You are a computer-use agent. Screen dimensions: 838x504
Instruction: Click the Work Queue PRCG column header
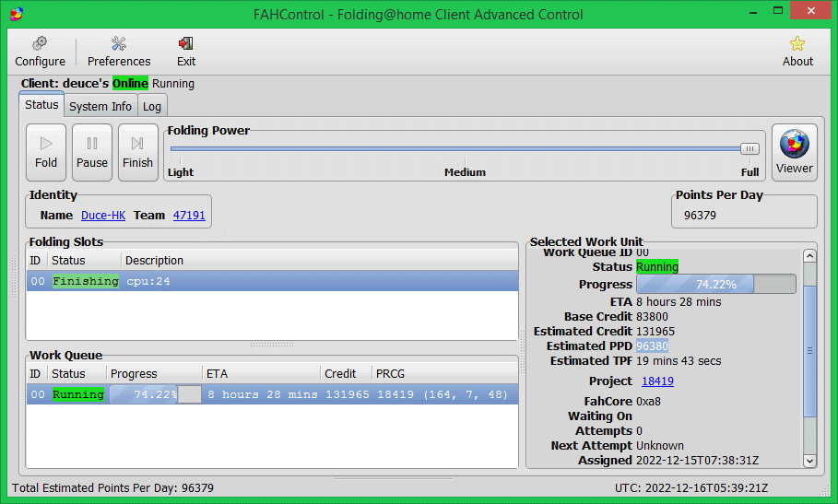click(x=445, y=374)
